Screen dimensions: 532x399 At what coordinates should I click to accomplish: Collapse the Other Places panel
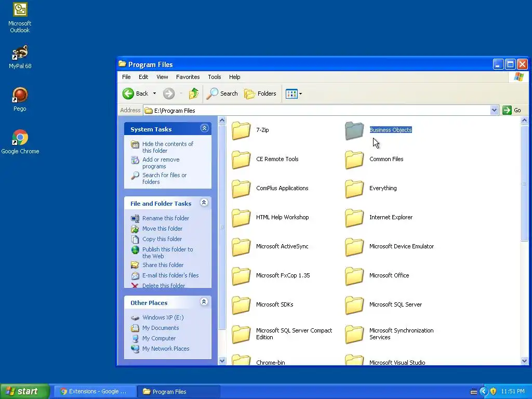pos(204,302)
